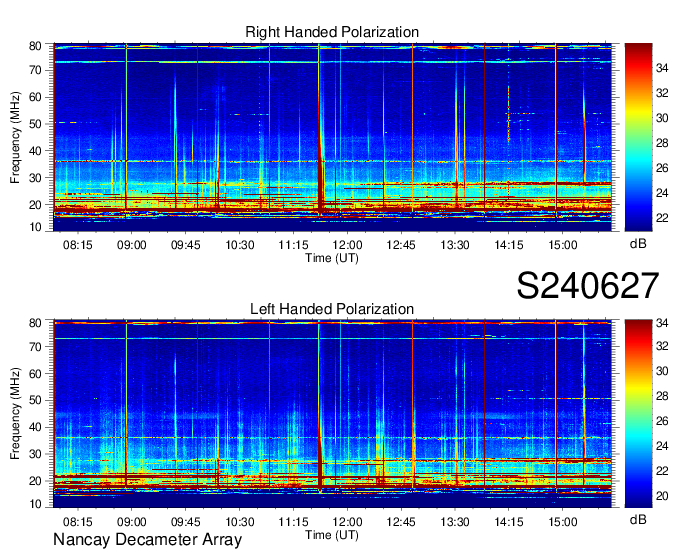Viewport: 680px width, 552px height.
Task: Click 09:45 tick on Right Handed time axis
Action: coord(186,245)
